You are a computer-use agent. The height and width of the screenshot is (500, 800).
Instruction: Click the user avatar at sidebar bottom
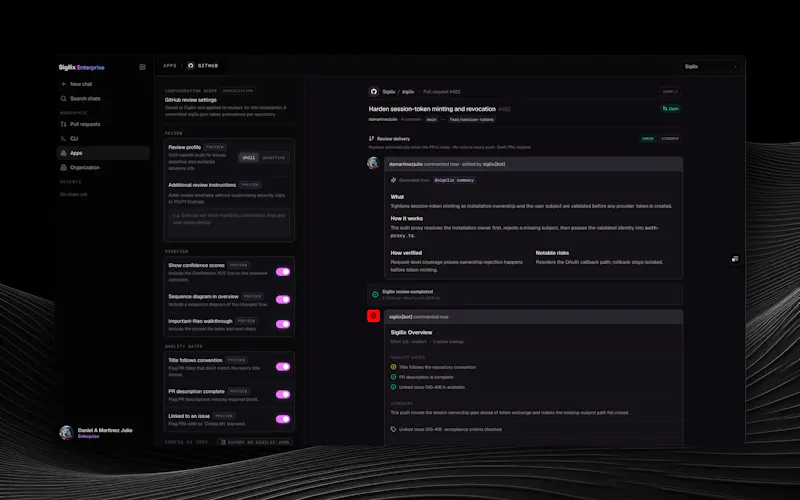pos(66,433)
